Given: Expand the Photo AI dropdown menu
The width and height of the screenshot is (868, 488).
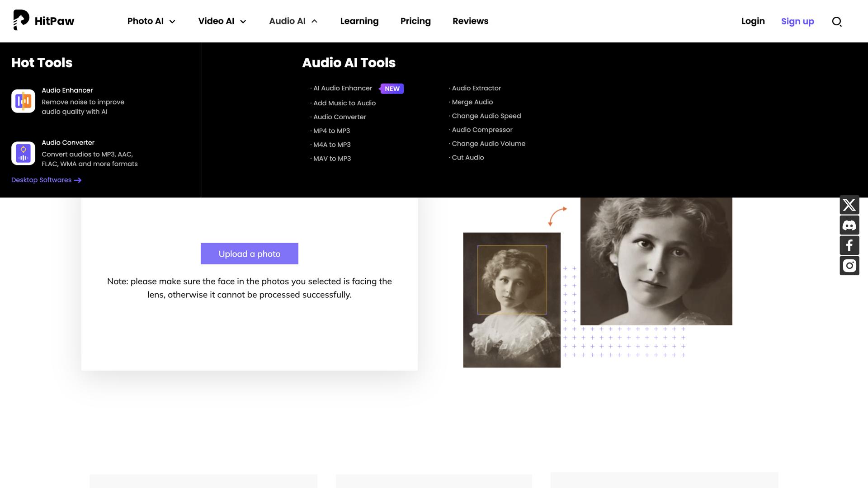Looking at the screenshot, I should click(x=151, y=21).
